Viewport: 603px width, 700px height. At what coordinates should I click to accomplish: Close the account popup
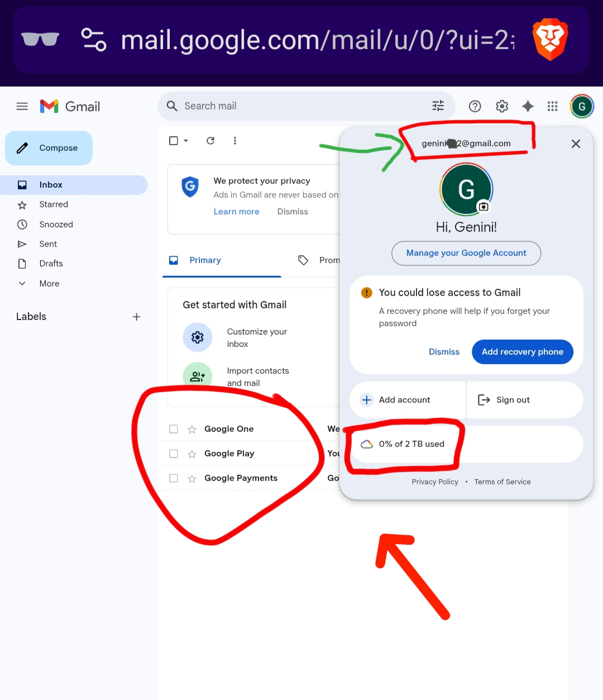click(x=576, y=144)
